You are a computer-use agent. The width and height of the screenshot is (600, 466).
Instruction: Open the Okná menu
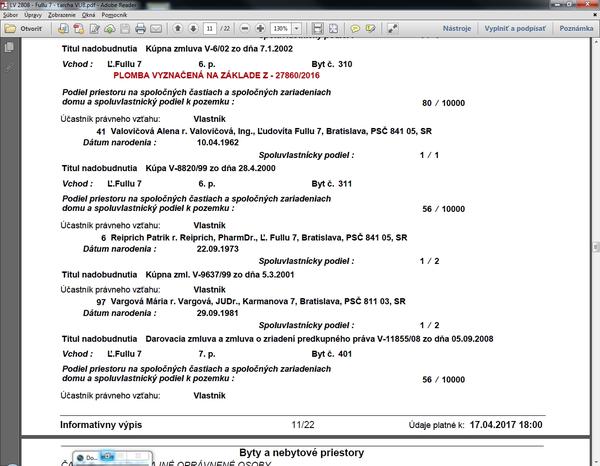[x=97, y=17]
